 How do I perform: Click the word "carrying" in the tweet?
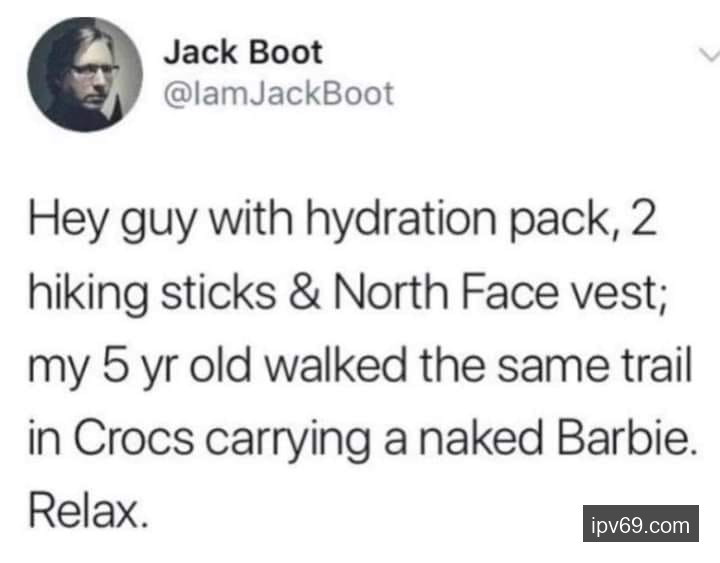click(287, 439)
